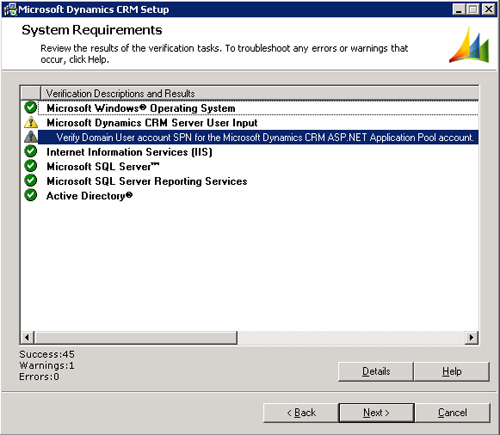Cancel the CRM setup wizard
Viewport: 500px width, 435px height.
(x=453, y=413)
